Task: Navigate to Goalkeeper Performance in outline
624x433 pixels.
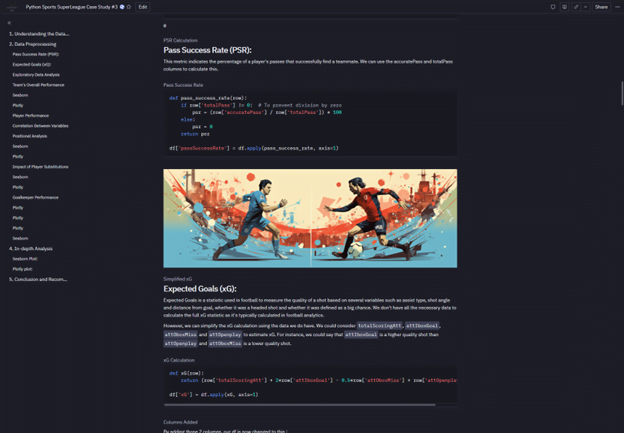Action: tap(35, 197)
